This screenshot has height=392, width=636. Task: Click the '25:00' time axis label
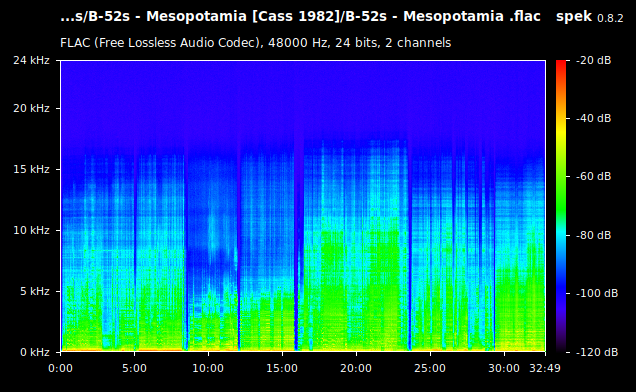click(x=430, y=368)
